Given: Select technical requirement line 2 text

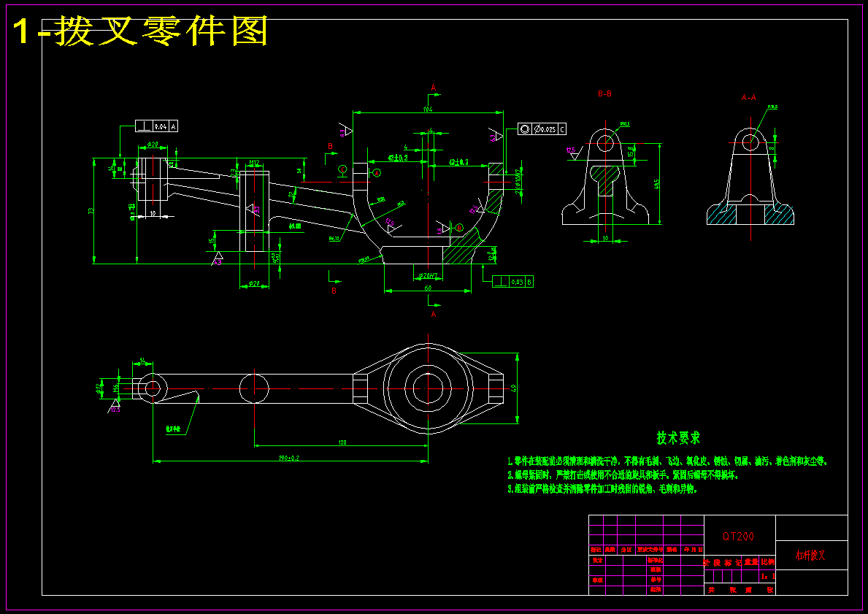Looking at the screenshot, I should coord(623,475).
